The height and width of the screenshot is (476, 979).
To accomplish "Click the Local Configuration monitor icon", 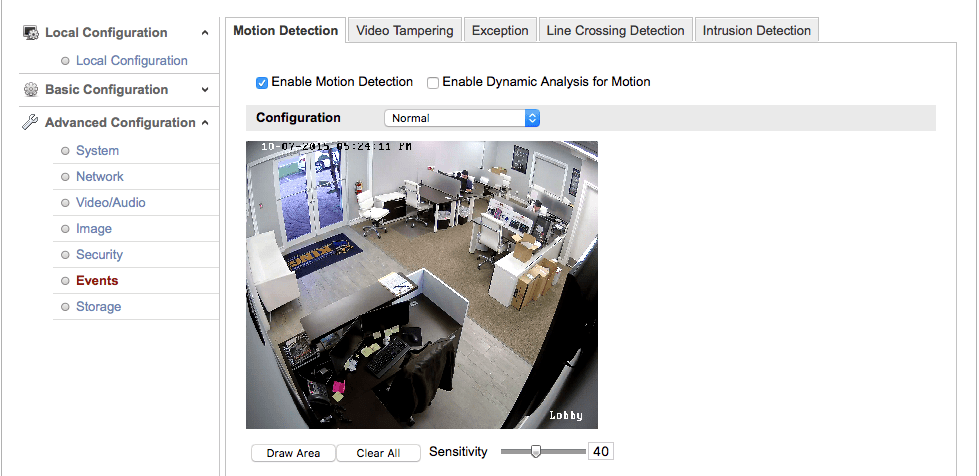I will 31,32.
